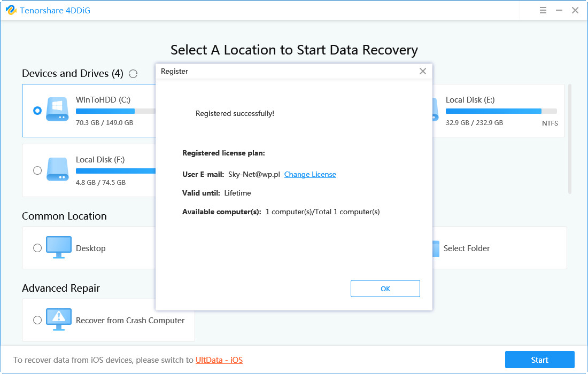Click the drives list vertical scrollbar
This screenshot has height=374, width=588.
[x=570, y=139]
